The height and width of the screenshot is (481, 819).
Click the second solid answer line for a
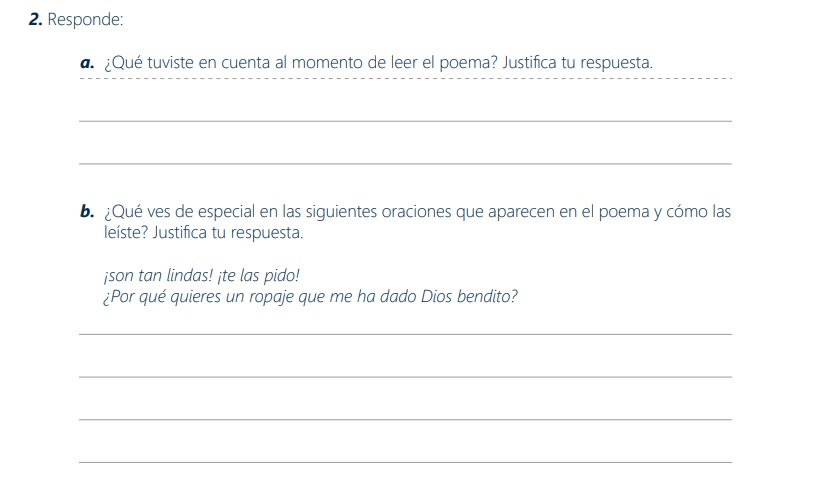click(x=405, y=164)
